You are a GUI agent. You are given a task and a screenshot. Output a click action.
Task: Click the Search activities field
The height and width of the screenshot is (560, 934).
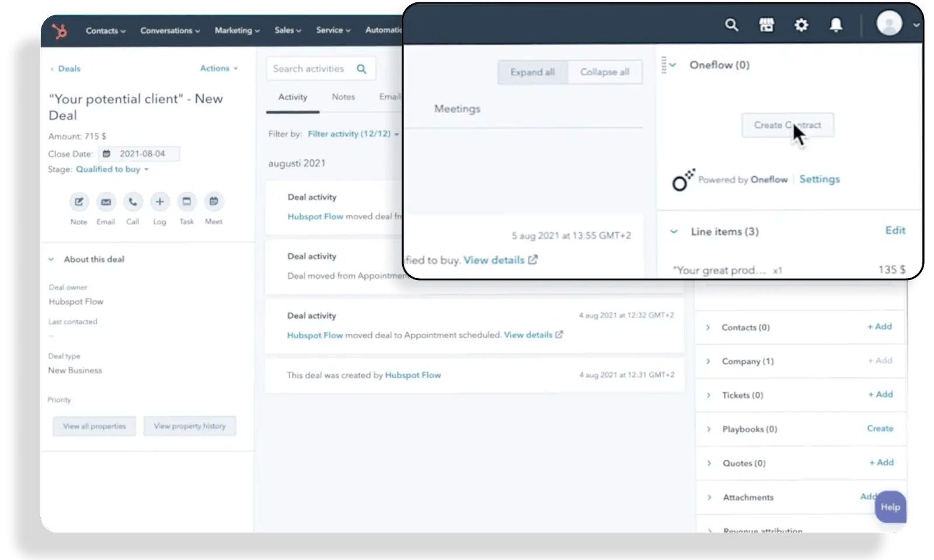[x=320, y=69]
